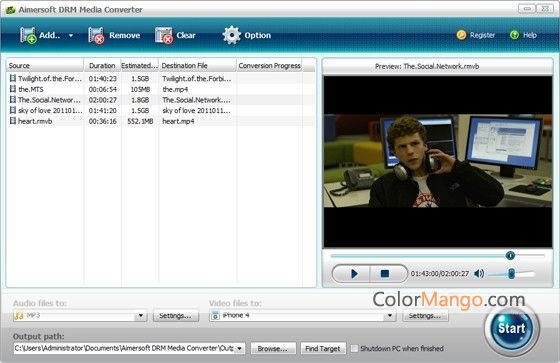
Task: Select the film icon for sky of love row
Action: 13,110
